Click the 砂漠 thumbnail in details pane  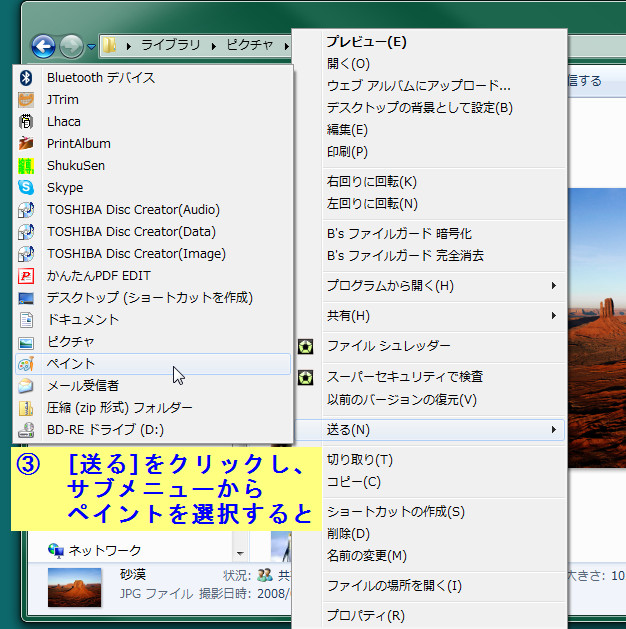[75, 588]
